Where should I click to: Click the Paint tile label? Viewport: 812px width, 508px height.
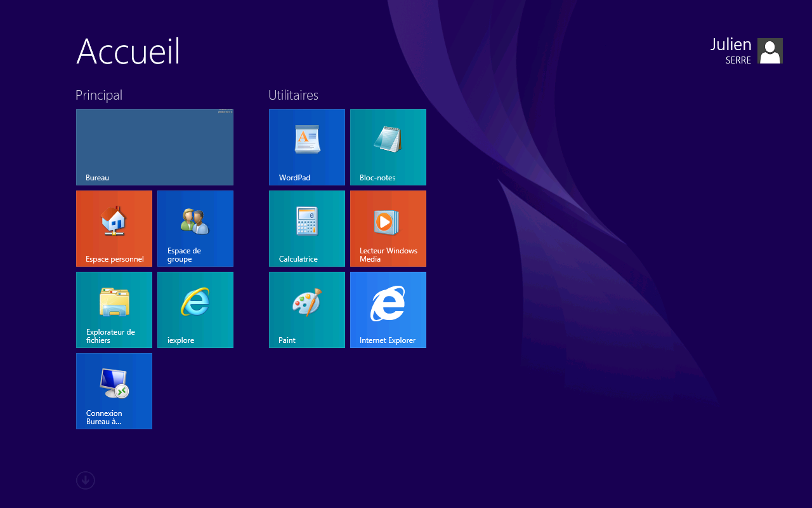(287, 340)
